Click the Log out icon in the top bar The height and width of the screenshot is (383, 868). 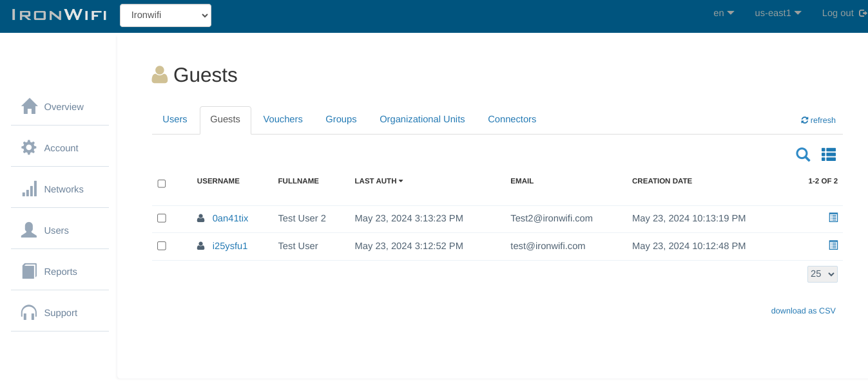click(x=862, y=13)
